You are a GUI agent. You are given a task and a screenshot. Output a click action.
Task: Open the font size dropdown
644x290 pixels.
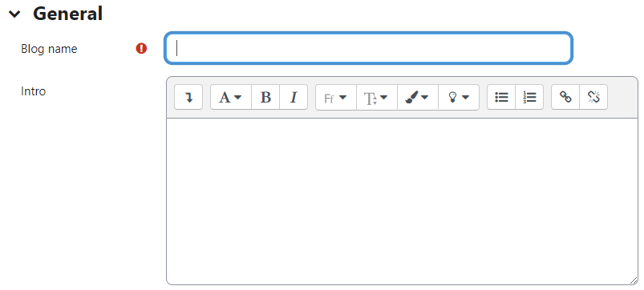(x=377, y=98)
